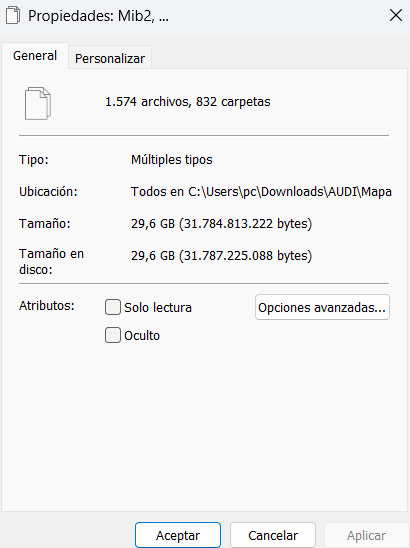This screenshot has width=410, height=548.
Task: Click the Propiedades: Mib2 title text
Action: [98, 16]
